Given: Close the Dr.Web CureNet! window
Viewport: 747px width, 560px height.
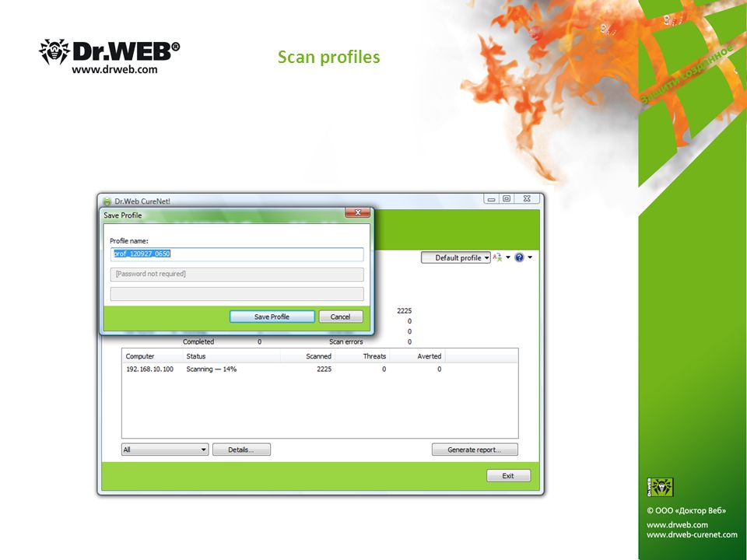Looking at the screenshot, I should coord(527,199).
